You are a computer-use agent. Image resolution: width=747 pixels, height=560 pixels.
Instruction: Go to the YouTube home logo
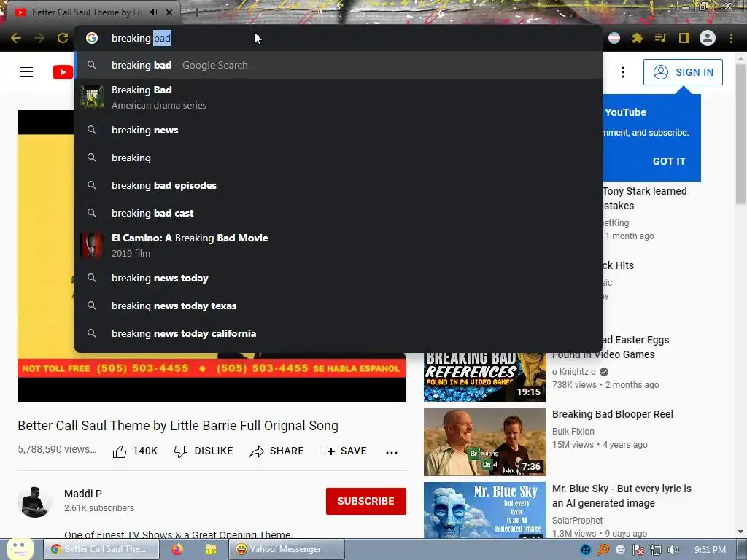(63, 72)
